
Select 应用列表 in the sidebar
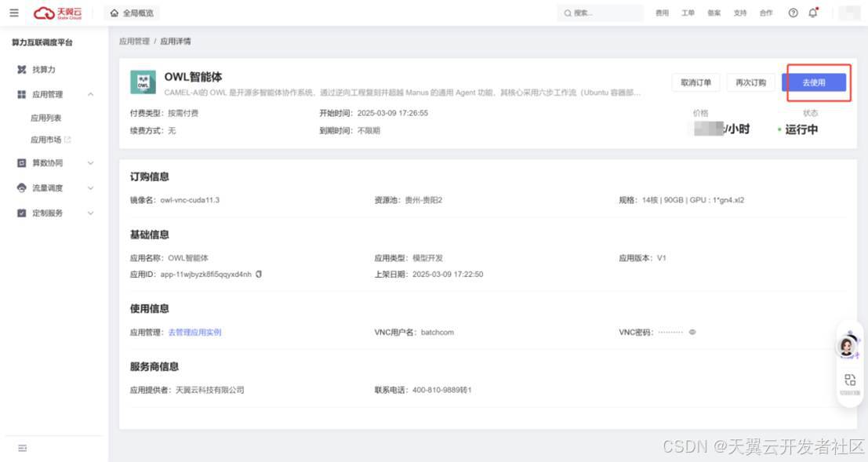(x=46, y=118)
